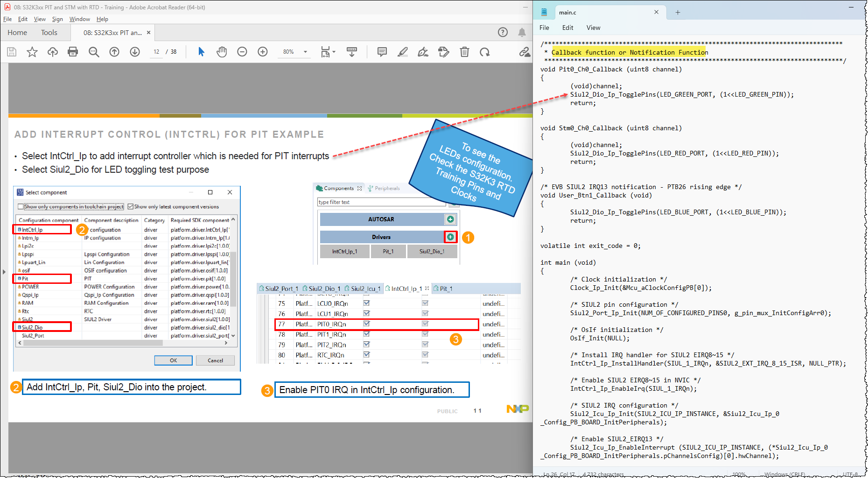Share a link to this file

pos(525,52)
